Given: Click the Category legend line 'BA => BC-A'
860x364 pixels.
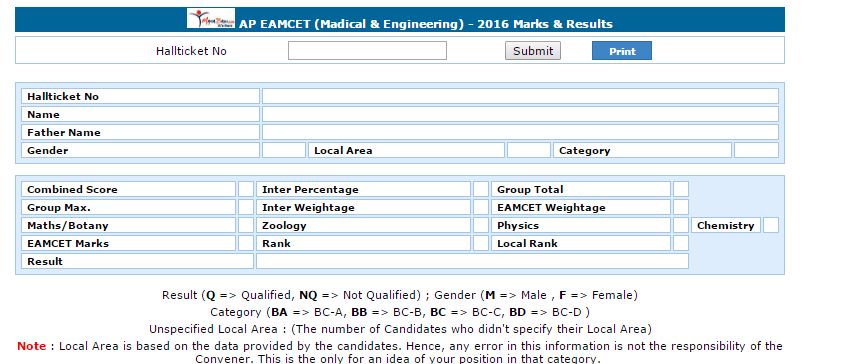Looking at the screenshot, I should (x=400, y=312).
